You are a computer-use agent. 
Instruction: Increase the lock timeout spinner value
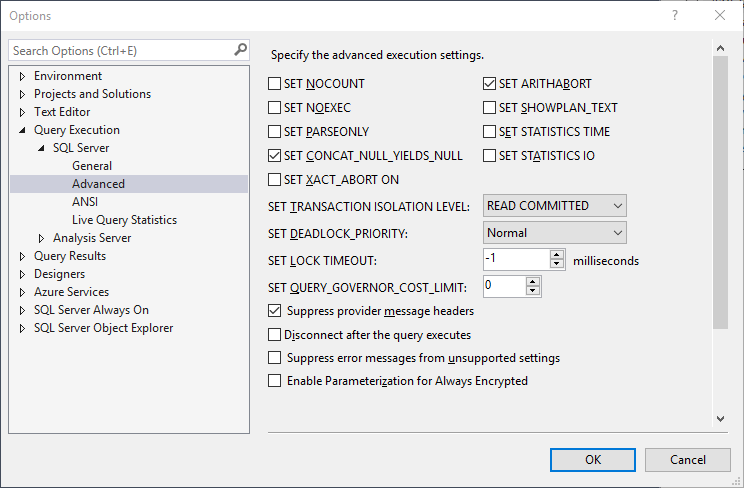(559, 255)
